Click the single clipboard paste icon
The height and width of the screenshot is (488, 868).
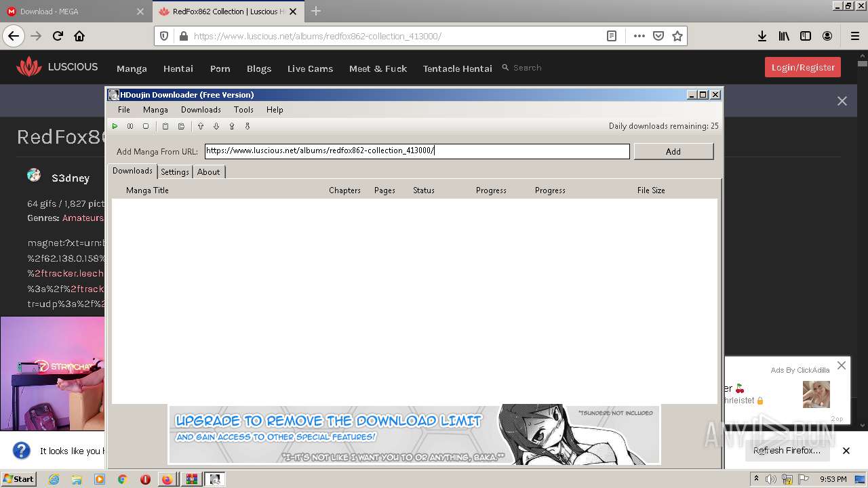[165, 126]
